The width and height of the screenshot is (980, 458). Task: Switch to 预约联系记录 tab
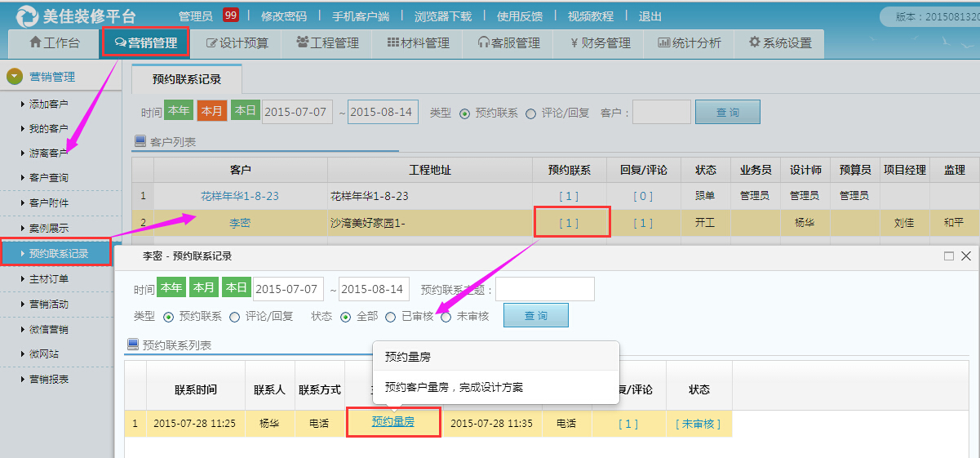click(186, 80)
